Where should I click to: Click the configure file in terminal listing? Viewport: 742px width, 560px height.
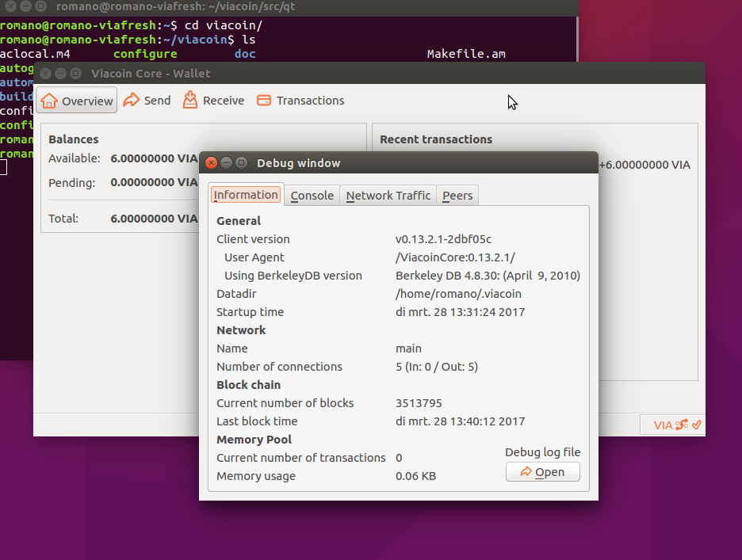(145, 55)
